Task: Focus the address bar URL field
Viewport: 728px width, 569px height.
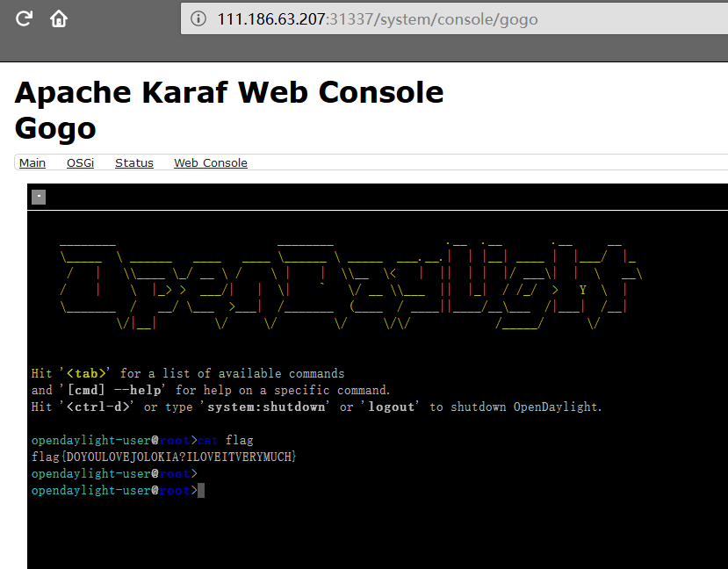Action: click(x=439, y=18)
